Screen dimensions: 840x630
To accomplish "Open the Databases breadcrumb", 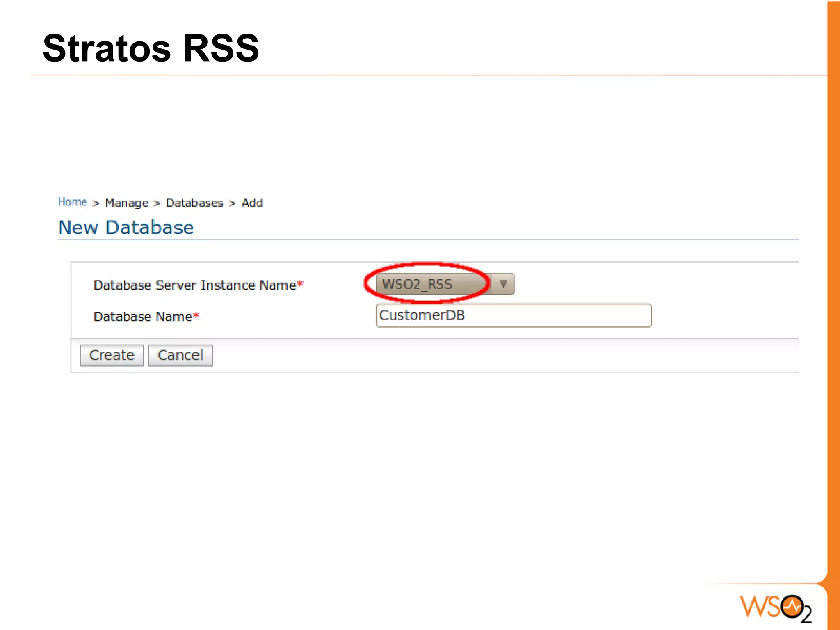I will (194, 203).
